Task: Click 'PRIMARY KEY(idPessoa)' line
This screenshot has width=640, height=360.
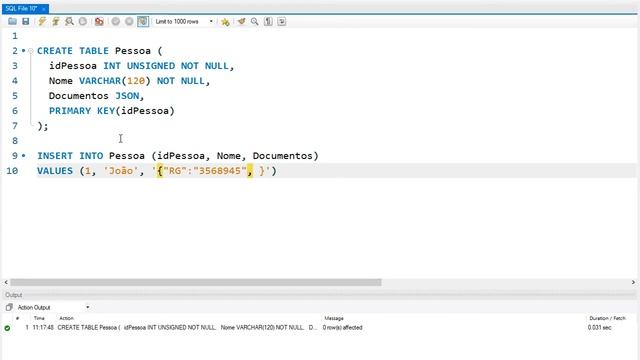Action: tap(112, 111)
